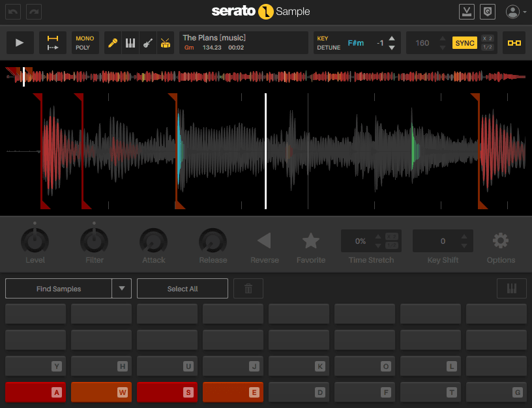Click the tempo X 2 button
Screen dimensions: 532x408
tap(488, 38)
